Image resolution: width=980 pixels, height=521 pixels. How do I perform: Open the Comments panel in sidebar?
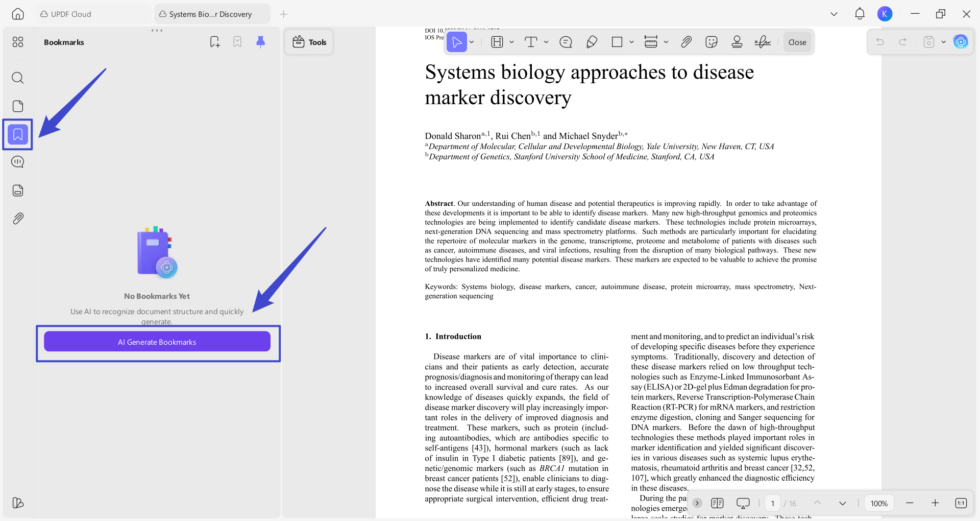coord(18,162)
